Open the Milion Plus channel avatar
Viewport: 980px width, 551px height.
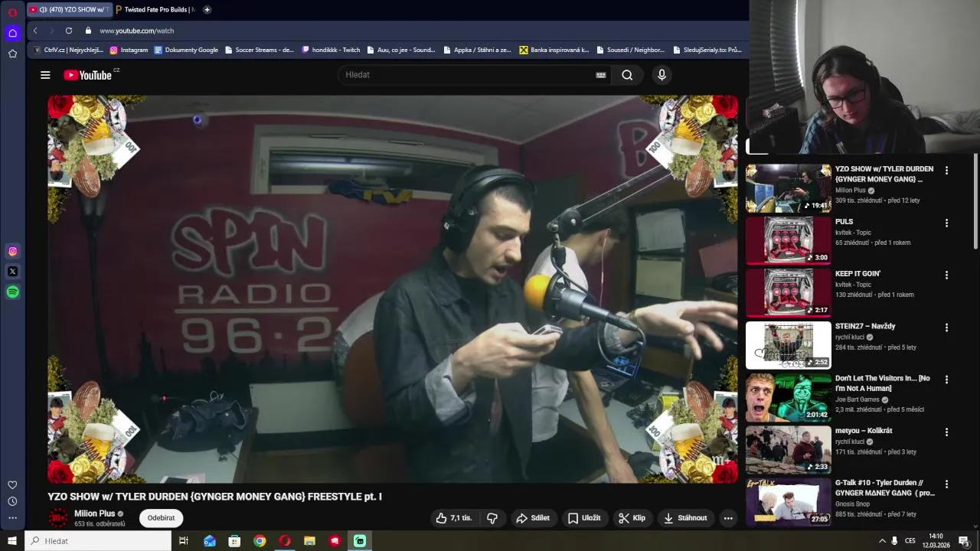click(x=58, y=518)
